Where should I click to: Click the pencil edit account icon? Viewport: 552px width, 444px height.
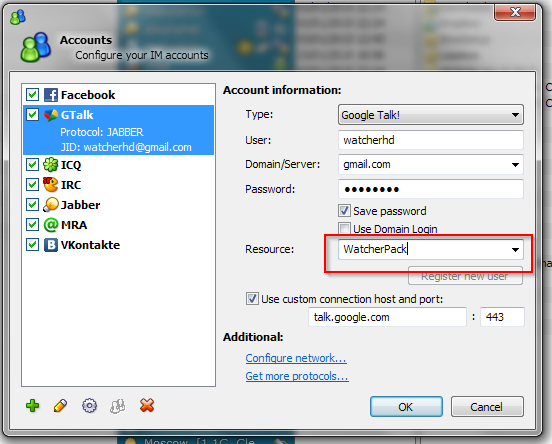click(61, 406)
